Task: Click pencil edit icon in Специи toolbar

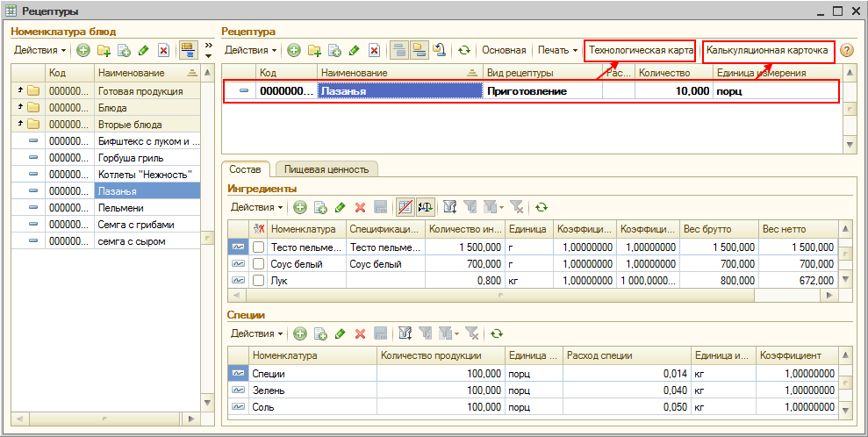Action: [x=340, y=333]
